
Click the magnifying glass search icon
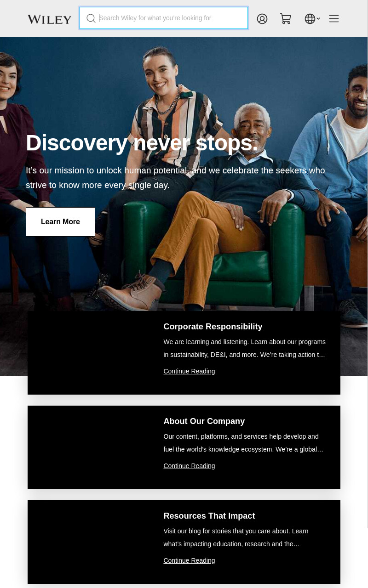[x=91, y=18]
